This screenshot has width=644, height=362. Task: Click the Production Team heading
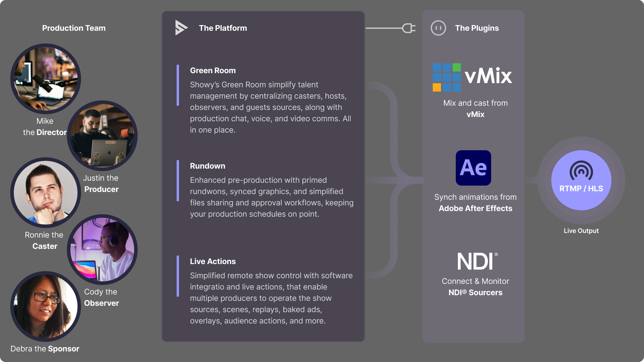click(x=74, y=28)
